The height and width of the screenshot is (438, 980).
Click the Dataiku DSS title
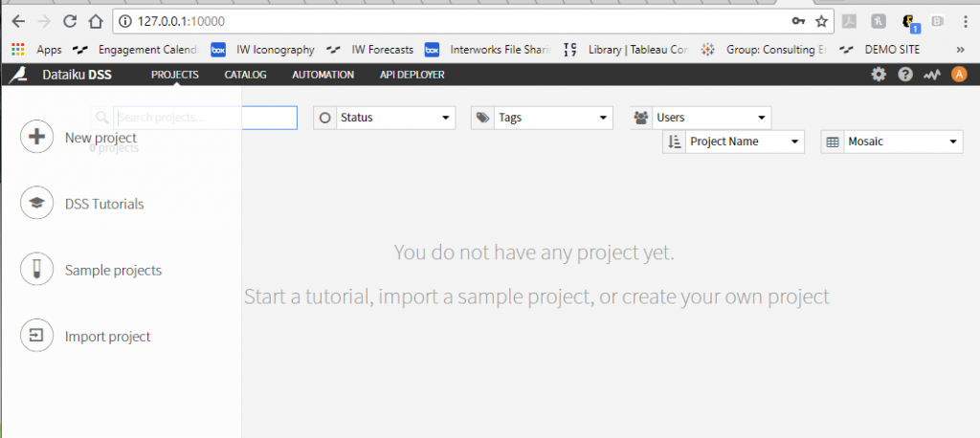(77, 75)
